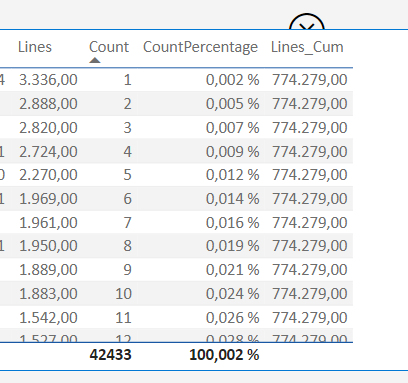
Task: Click the Count value 4
Action: click(127, 152)
